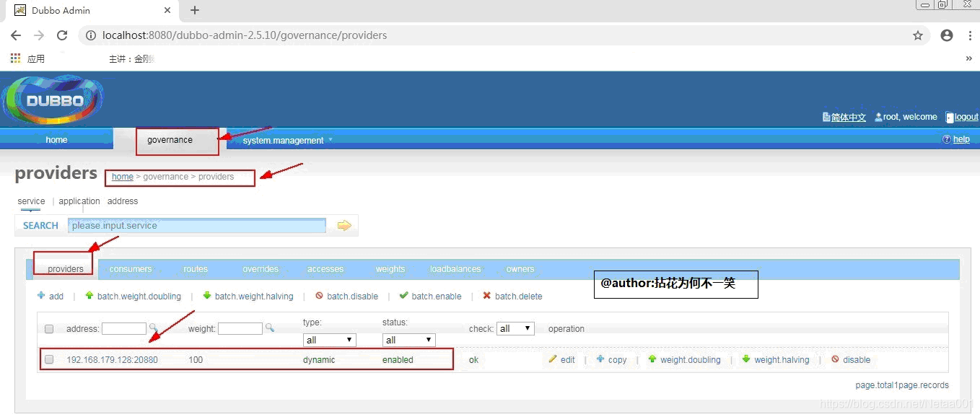Go to the home nav tab

click(x=56, y=140)
